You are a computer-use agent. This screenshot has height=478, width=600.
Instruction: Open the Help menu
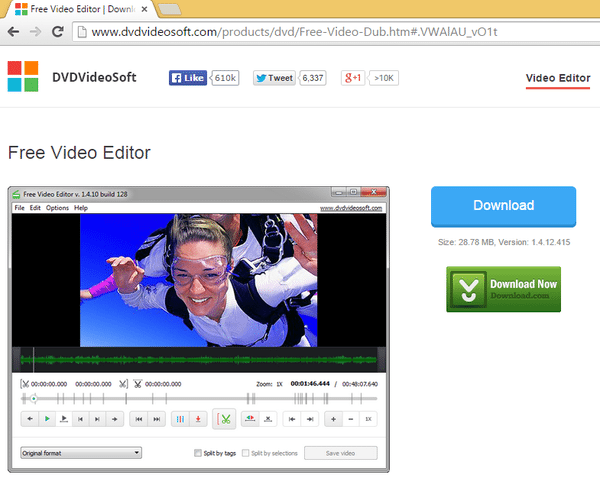point(81,208)
